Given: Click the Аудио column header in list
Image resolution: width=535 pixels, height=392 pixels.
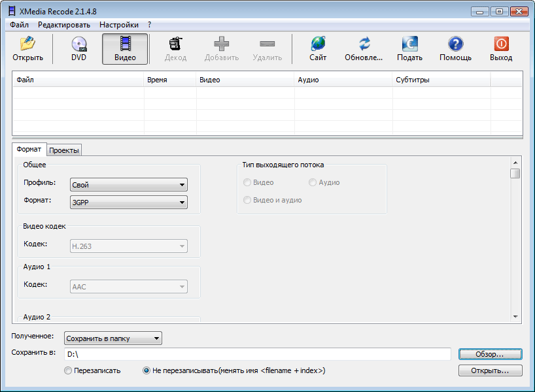Looking at the screenshot, I should pos(343,80).
